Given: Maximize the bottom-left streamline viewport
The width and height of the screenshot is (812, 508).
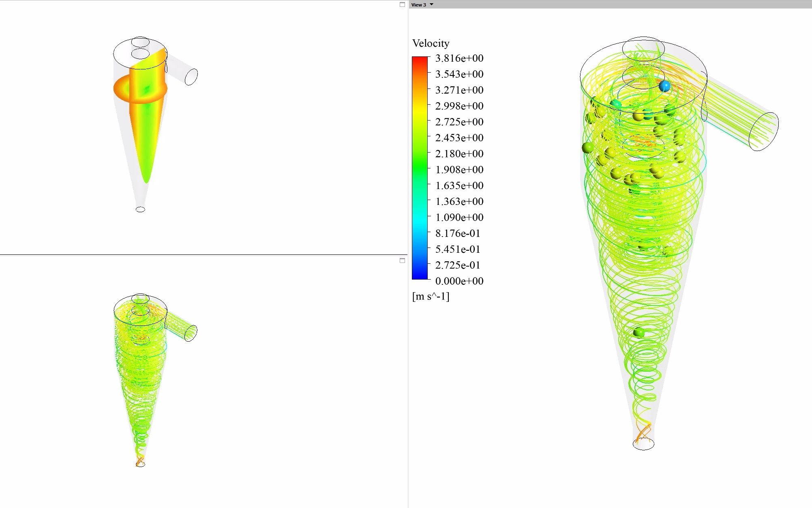Looking at the screenshot, I should click(402, 260).
